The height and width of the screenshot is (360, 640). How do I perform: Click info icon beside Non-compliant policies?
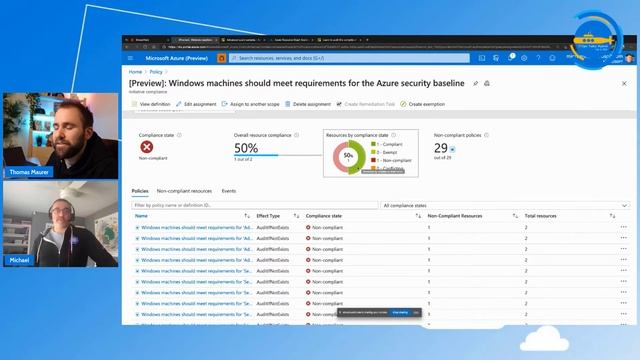pos(486,135)
